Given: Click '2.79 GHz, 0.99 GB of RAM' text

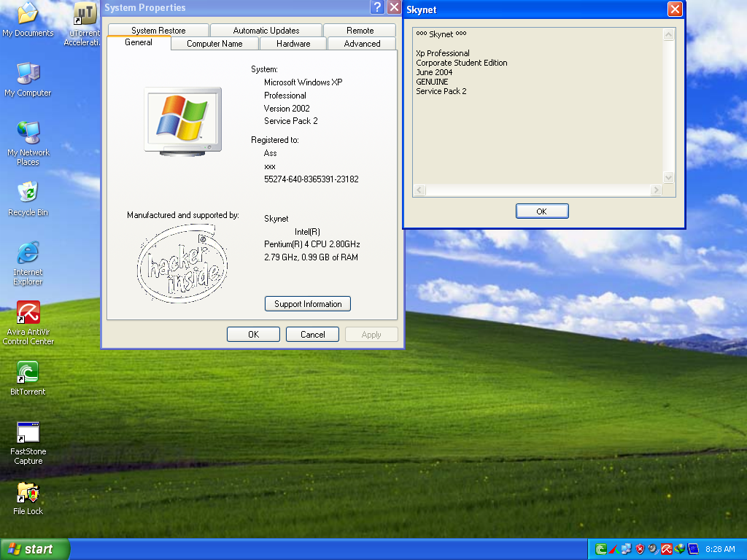Looking at the screenshot, I should [311, 257].
